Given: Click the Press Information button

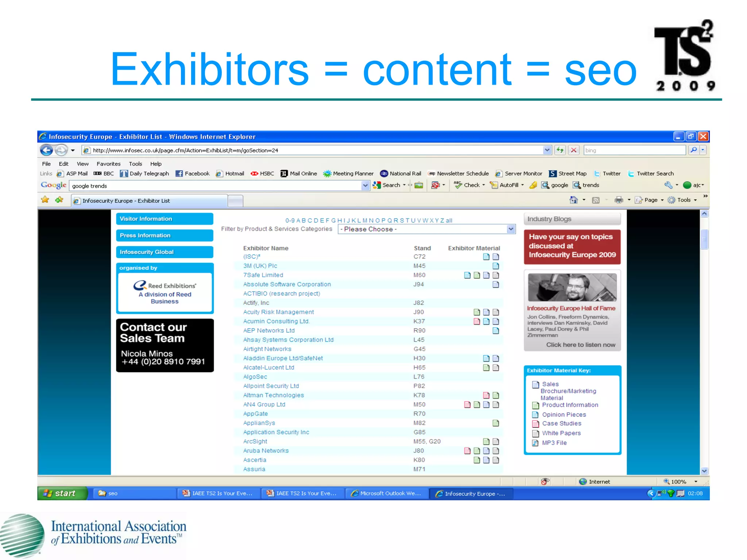Looking at the screenshot, I should (x=165, y=236).
